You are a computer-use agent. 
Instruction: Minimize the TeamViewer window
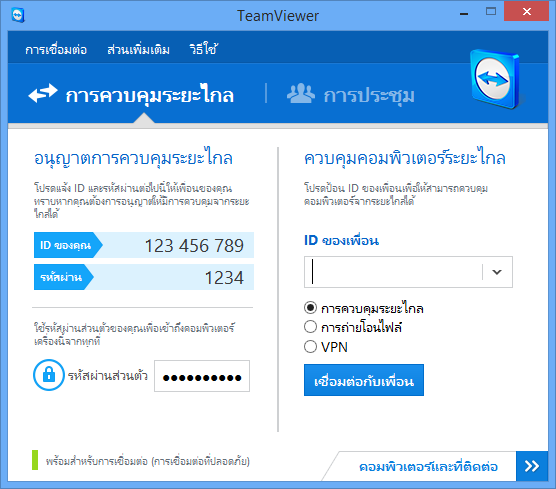pos(464,14)
